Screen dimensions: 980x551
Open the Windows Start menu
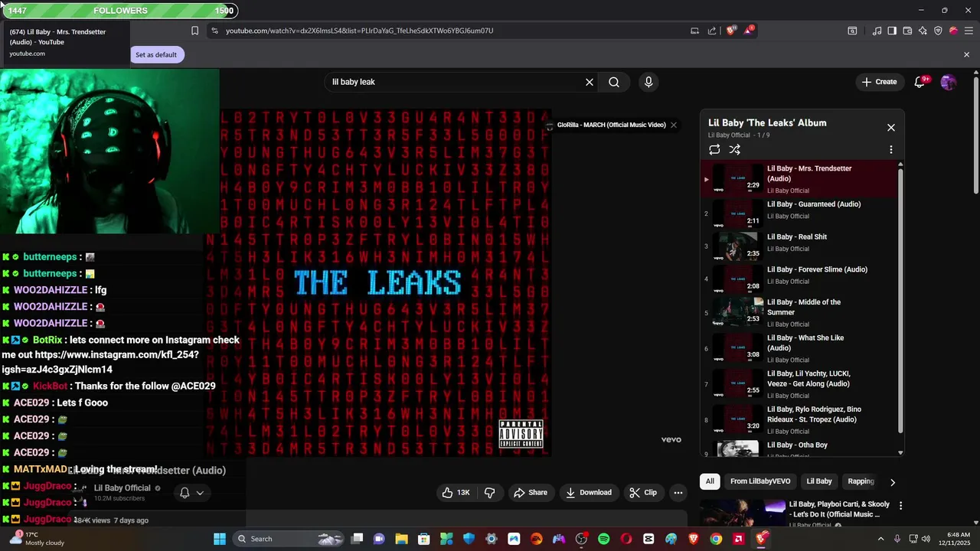coord(220,539)
